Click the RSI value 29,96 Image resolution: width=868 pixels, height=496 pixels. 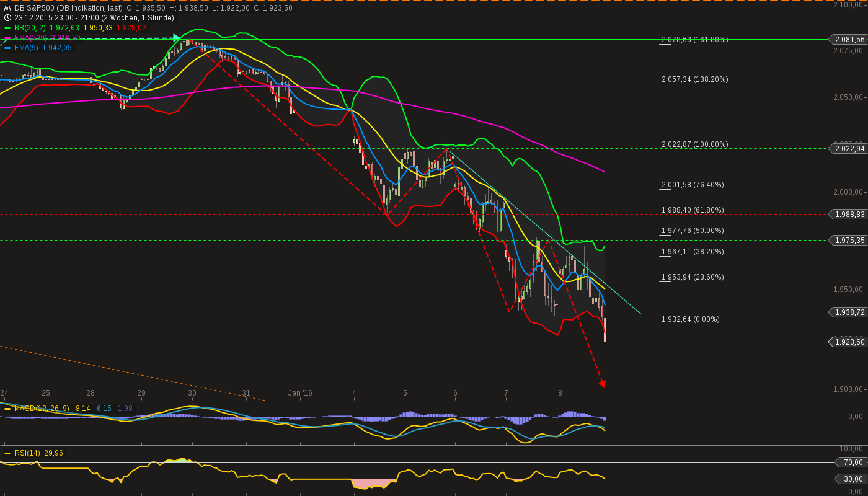pyautogui.click(x=53, y=453)
